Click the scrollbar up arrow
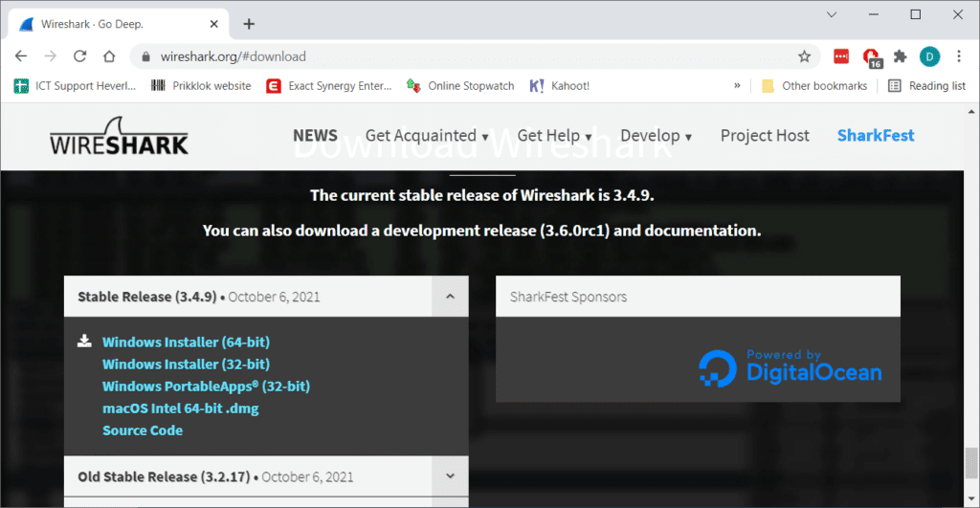 pos(970,112)
